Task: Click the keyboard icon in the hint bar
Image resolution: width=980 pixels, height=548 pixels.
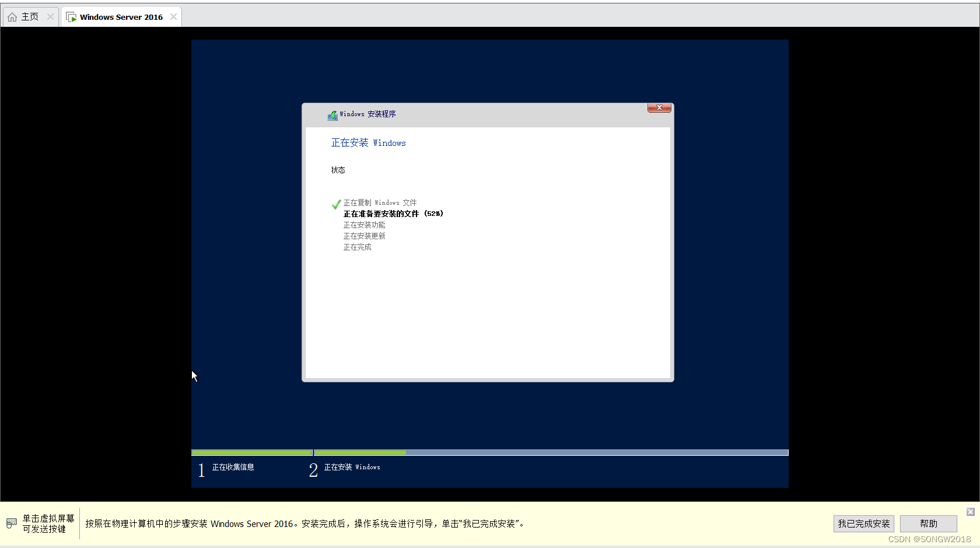Action: (x=12, y=523)
